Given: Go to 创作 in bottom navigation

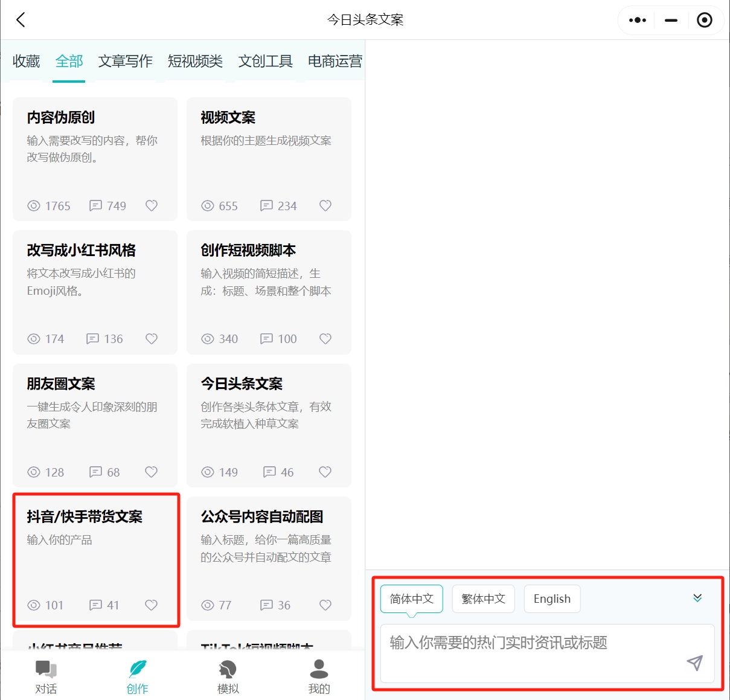Looking at the screenshot, I should point(137,676).
